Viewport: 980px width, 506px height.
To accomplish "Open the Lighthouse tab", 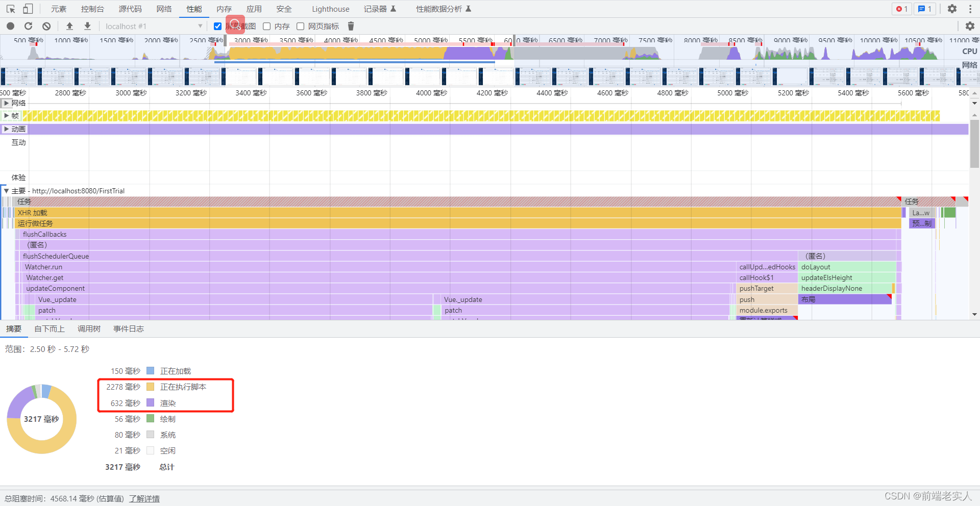I will point(331,9).
